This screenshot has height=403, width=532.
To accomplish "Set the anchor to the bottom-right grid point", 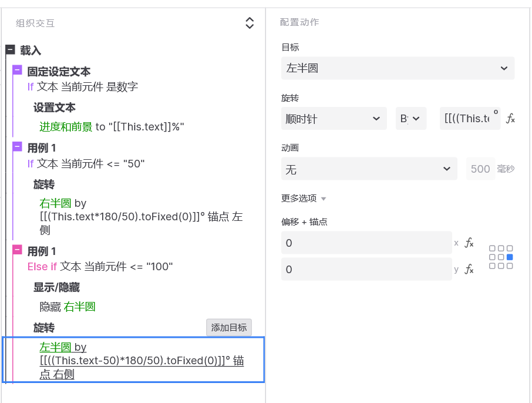I will (510, 266).
